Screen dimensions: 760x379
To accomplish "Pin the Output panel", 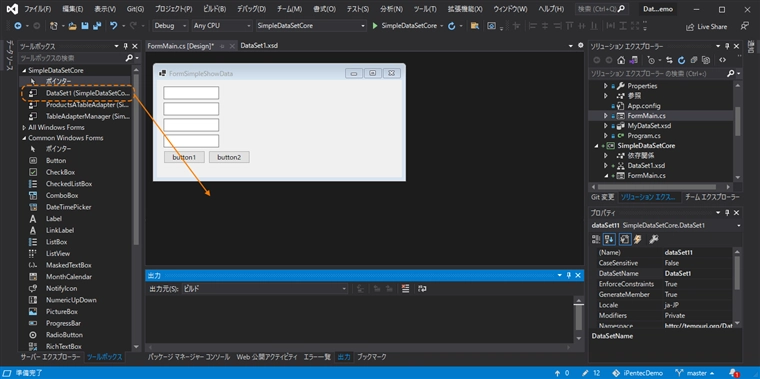I will coord(569,275).
